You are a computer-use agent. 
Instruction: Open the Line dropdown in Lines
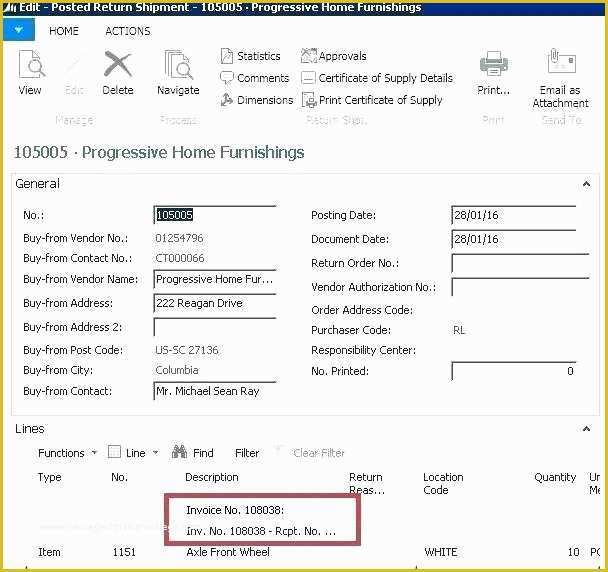coord(133,453)
